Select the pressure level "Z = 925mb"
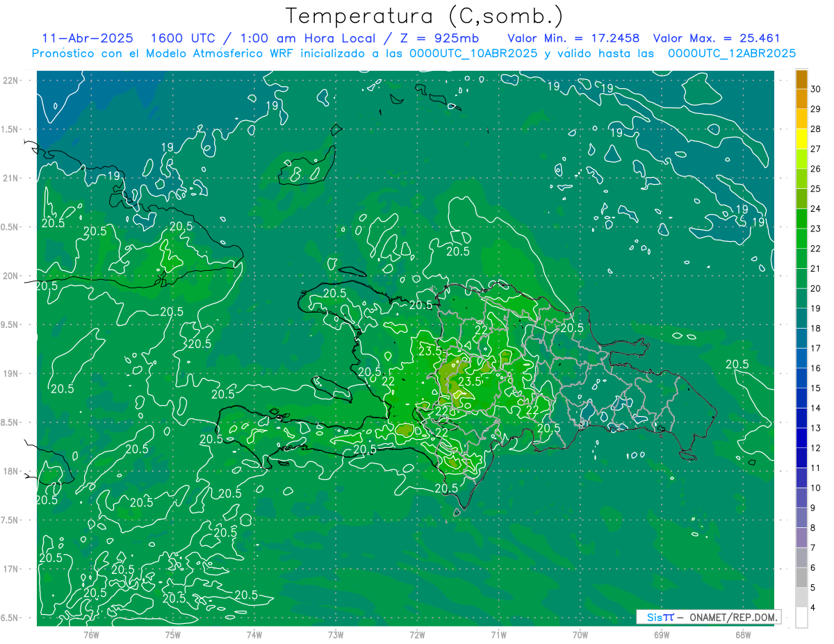The width and height of the screenshot is (834, 644). [437, 38]
